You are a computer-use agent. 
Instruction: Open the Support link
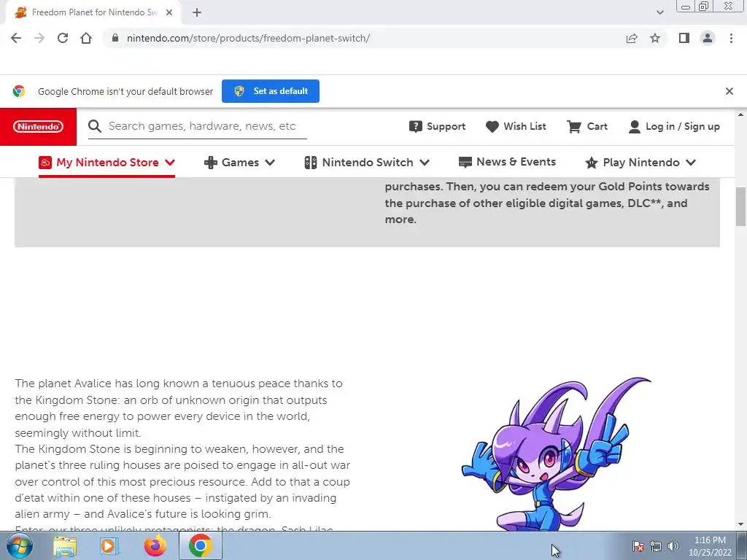[x=438, y=126]
